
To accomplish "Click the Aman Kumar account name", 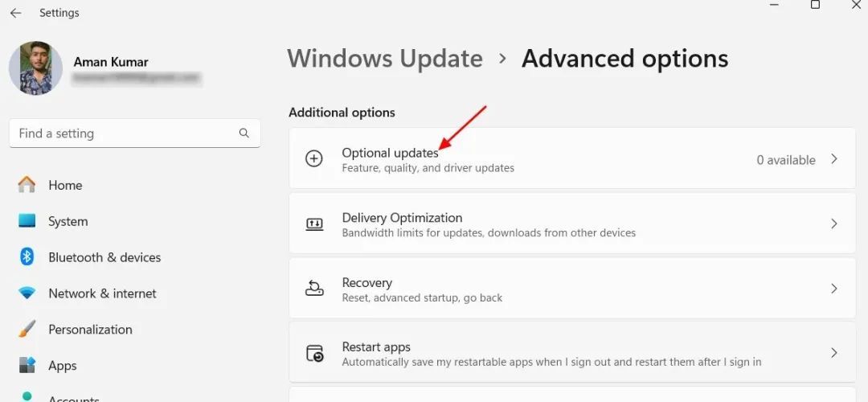I will pos(111,62).
